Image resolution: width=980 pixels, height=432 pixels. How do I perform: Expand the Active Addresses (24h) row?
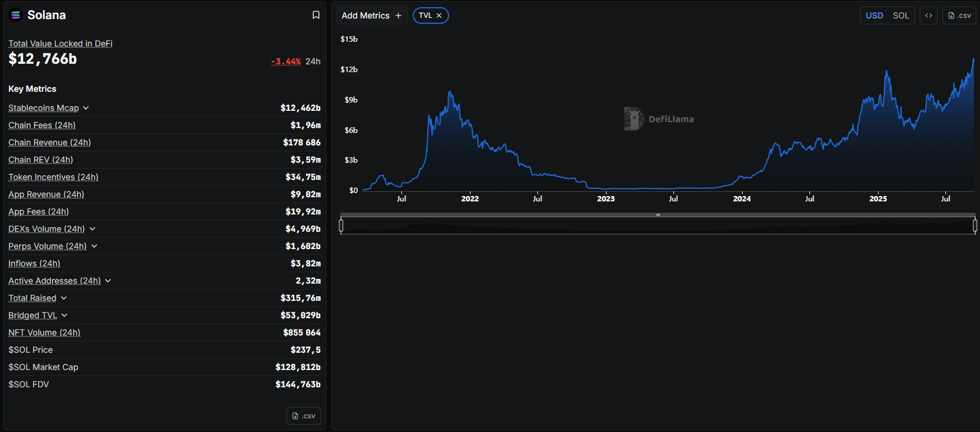(108, 281)
